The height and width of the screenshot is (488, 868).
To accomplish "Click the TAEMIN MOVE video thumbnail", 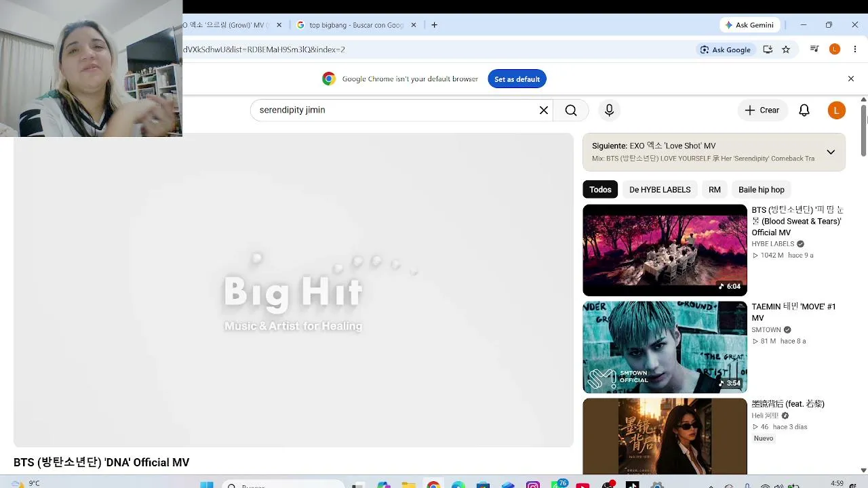I will coord(665,347).
